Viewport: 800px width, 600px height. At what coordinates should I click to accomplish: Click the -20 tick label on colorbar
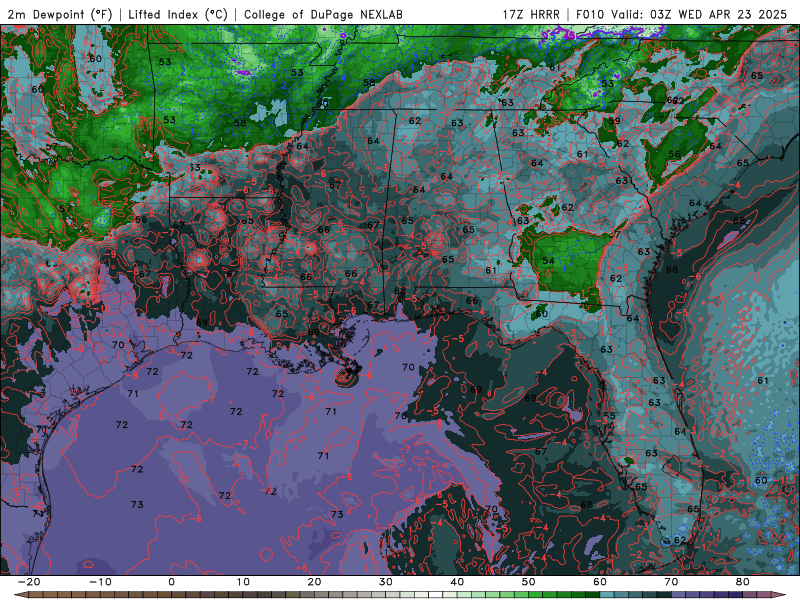click(29, 582)
